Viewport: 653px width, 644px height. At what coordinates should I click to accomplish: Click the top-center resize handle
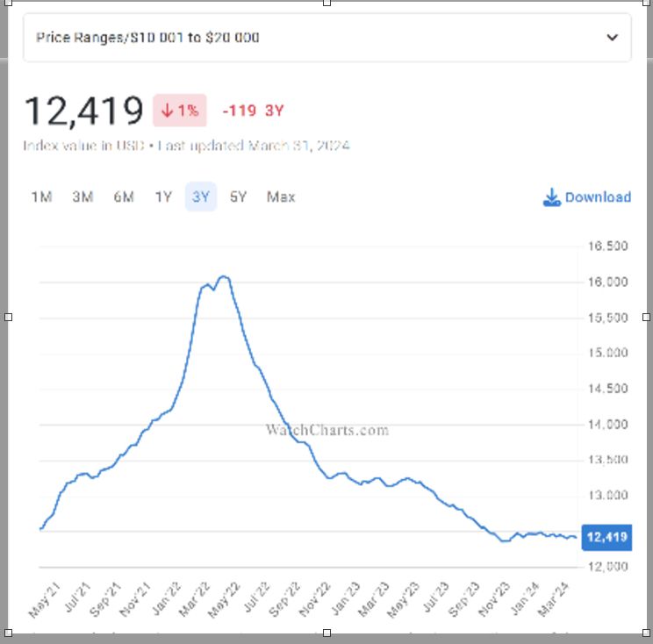[x=326, y=3]
